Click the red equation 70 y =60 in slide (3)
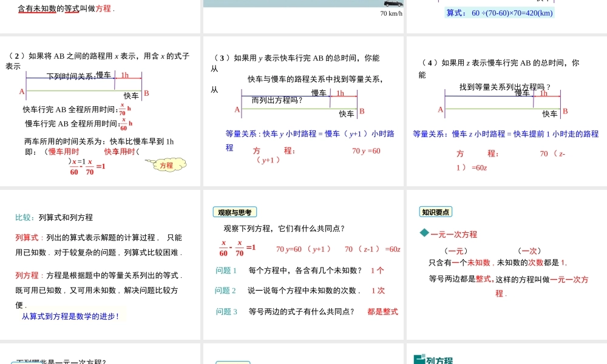Screen dimensions: 607x364 tap(366, 151)
